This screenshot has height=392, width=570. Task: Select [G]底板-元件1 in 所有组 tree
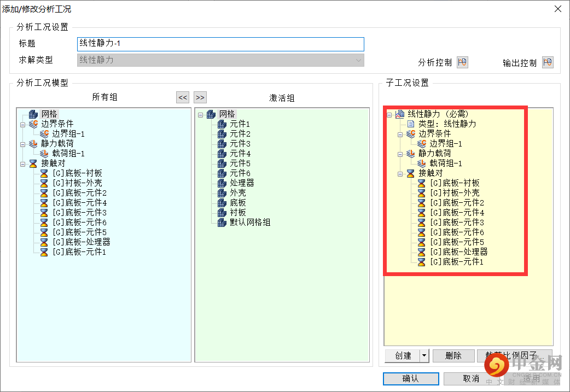pos(80,252)
